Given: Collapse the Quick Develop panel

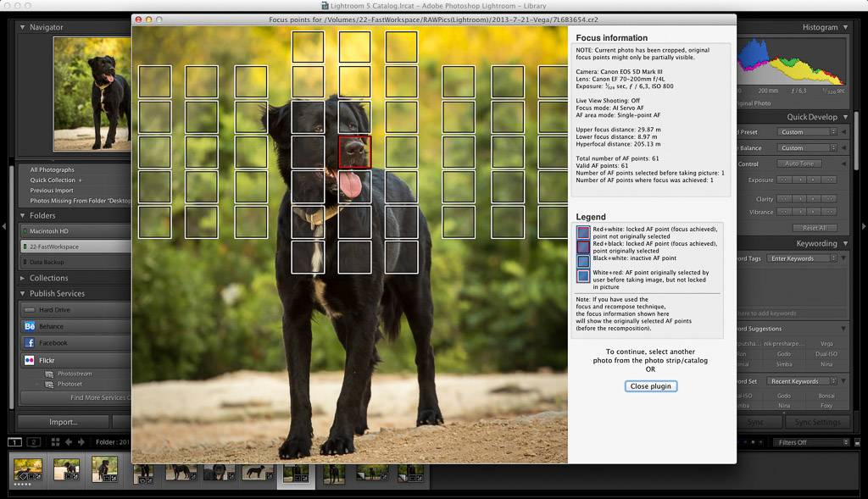Looking at the screenshot, I should click(845, 117).
